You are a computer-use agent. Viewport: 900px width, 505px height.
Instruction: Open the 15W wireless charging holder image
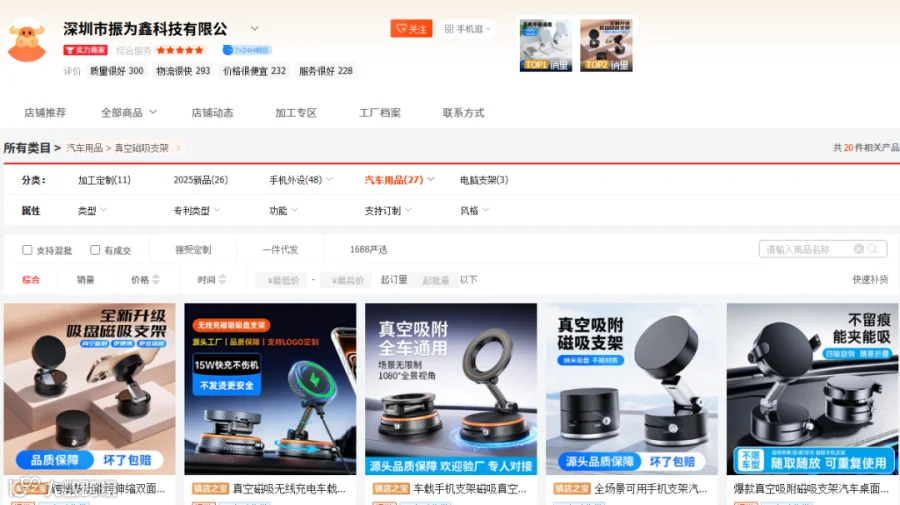(x=270, y=389)
